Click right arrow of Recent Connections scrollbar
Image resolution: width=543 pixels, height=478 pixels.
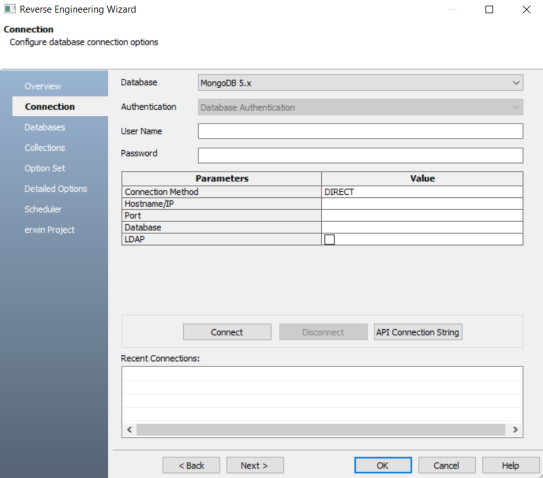(x=515, y=430)
